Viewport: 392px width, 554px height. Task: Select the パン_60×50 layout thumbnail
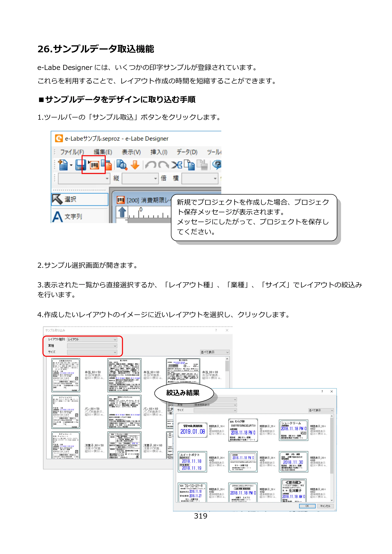pyautogui.click(x=66, y=412)
